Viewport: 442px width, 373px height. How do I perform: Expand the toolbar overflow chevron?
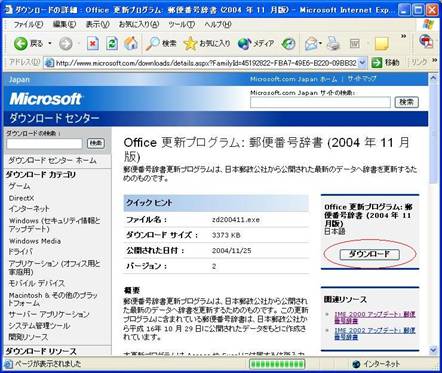[403, 36]
